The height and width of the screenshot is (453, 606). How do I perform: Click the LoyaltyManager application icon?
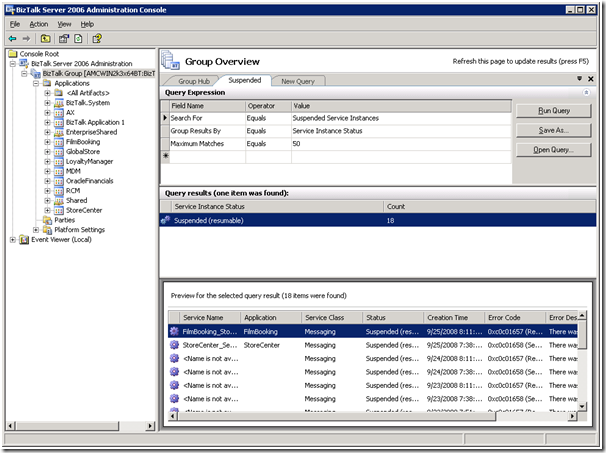tap(59, 162)
